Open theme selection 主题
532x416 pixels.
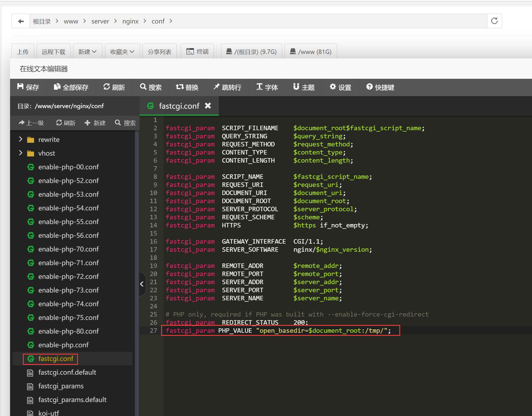[x=304, y=87]
